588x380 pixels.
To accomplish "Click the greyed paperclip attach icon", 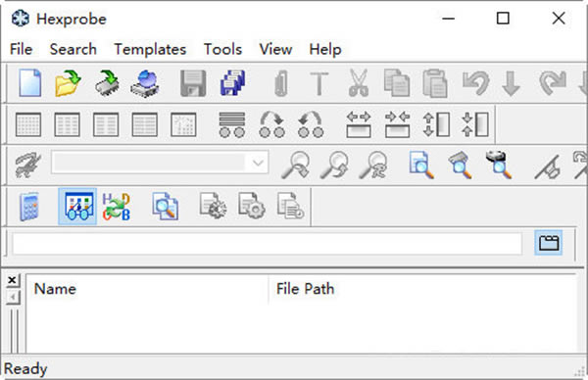I will (x=281, y=83).
